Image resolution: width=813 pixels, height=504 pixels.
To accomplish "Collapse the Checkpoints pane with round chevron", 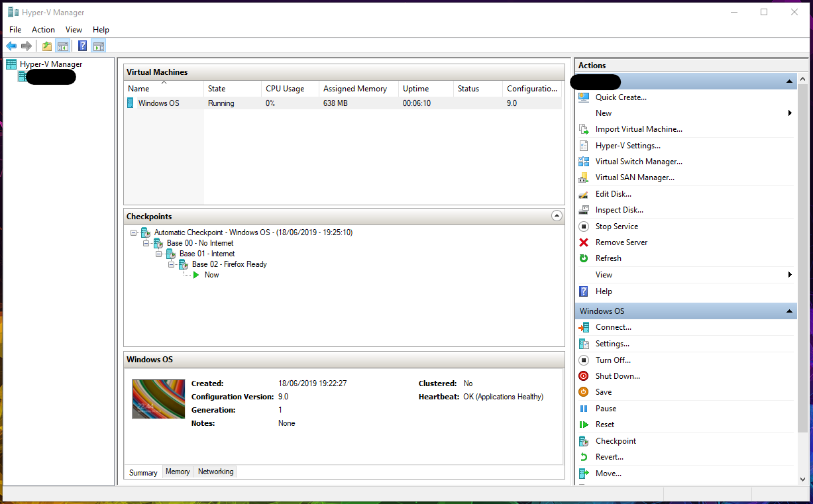I will (557, 216).
